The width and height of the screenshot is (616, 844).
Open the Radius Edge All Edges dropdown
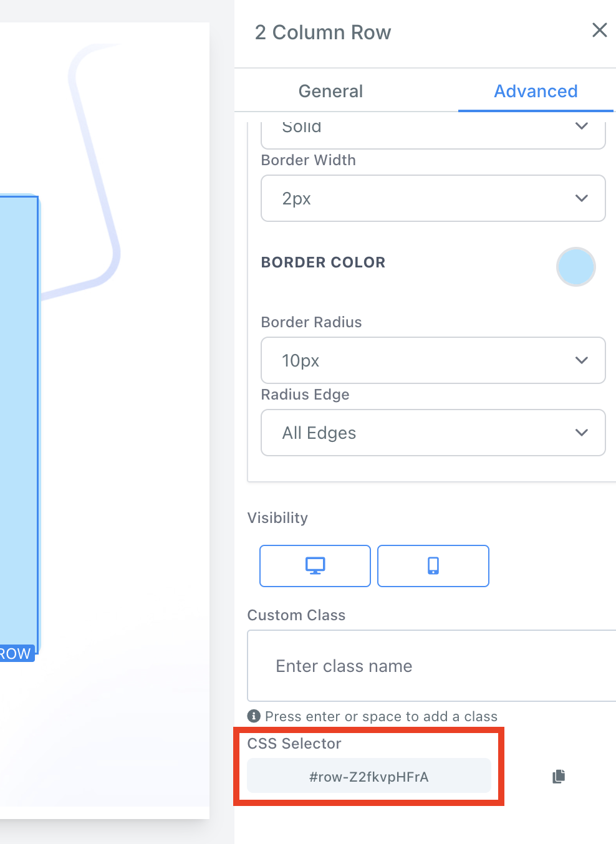(433, 433)
